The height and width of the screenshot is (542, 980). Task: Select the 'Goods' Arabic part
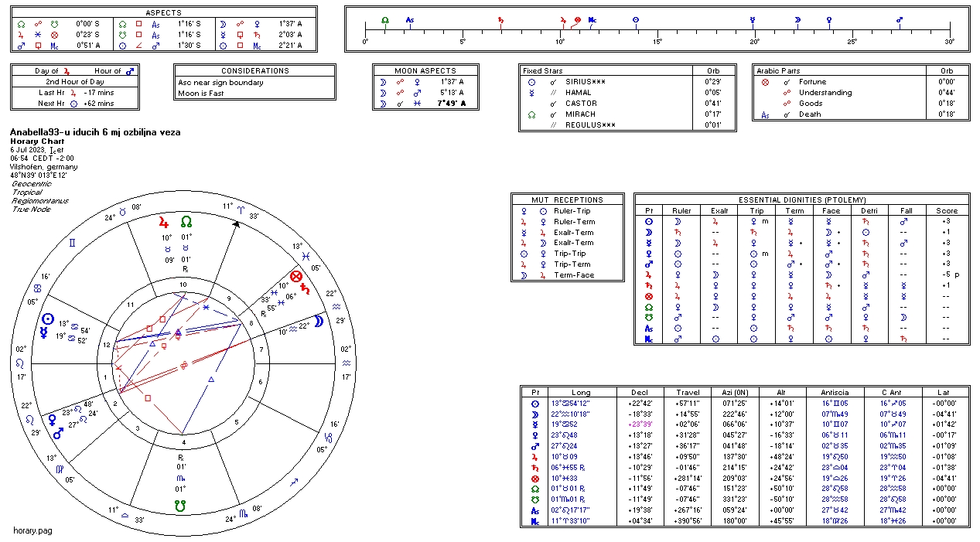click(811, 104)
